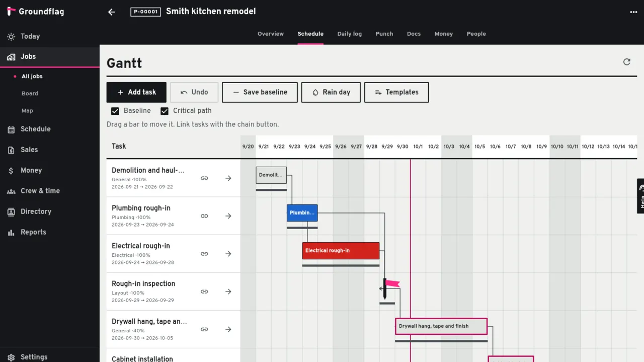
Task: Open the three-dot more options menu
Action: 633,12
